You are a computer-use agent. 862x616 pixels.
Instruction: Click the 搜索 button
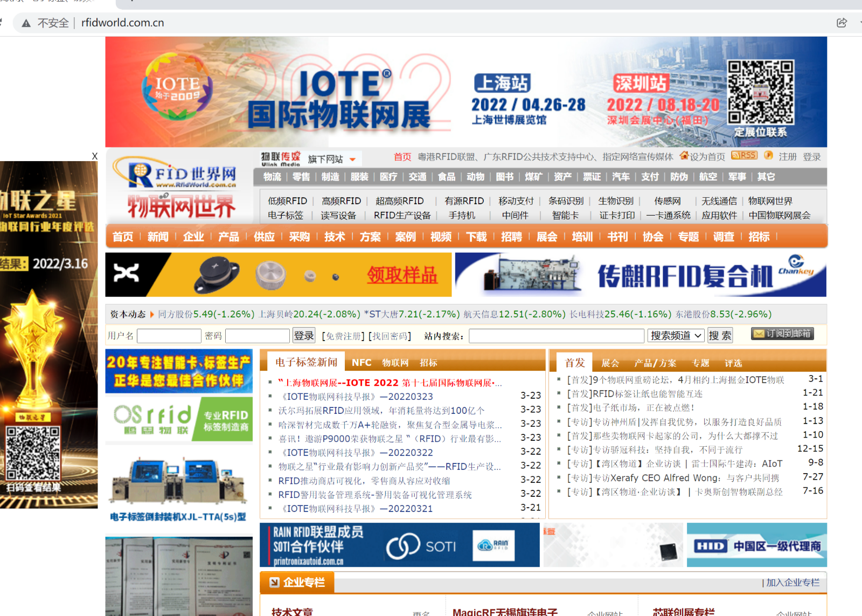[x=720, y=336]
